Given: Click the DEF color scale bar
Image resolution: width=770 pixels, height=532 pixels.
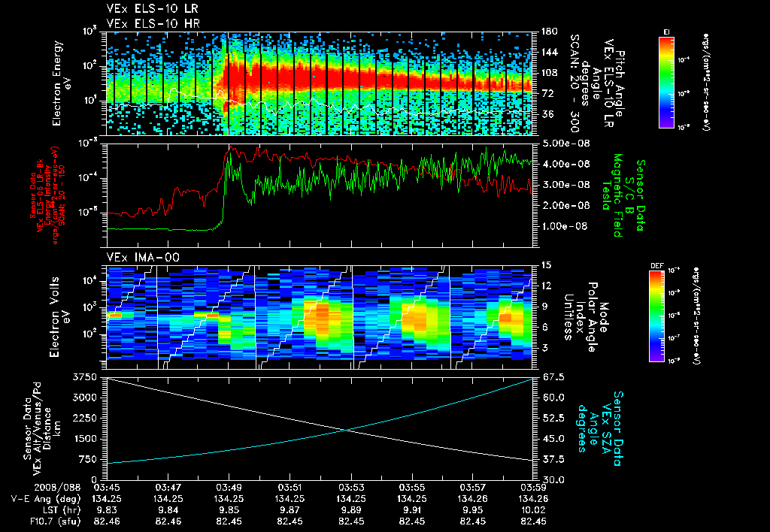Looking at the screenshot, I should pos(656,316).
